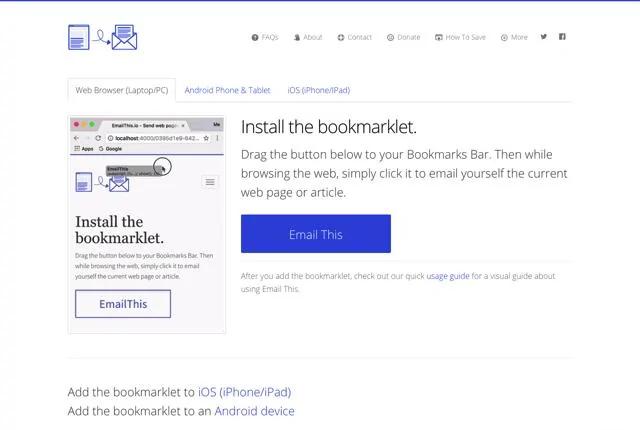Open the iOS (iPhone/iPad) bookmarklet link
The width and height of the screenshot is (640, 430).
click(x=244, y=392)
